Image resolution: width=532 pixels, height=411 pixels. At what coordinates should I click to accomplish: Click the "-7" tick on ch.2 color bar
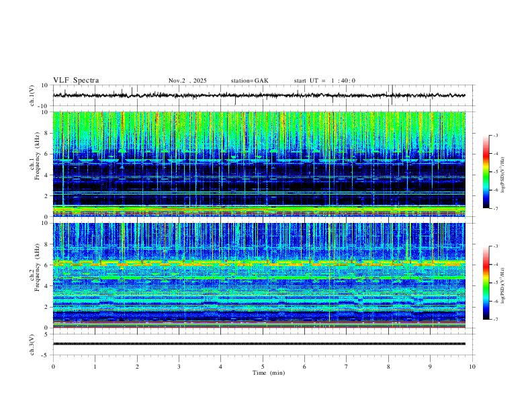click(x=495, y=320)
